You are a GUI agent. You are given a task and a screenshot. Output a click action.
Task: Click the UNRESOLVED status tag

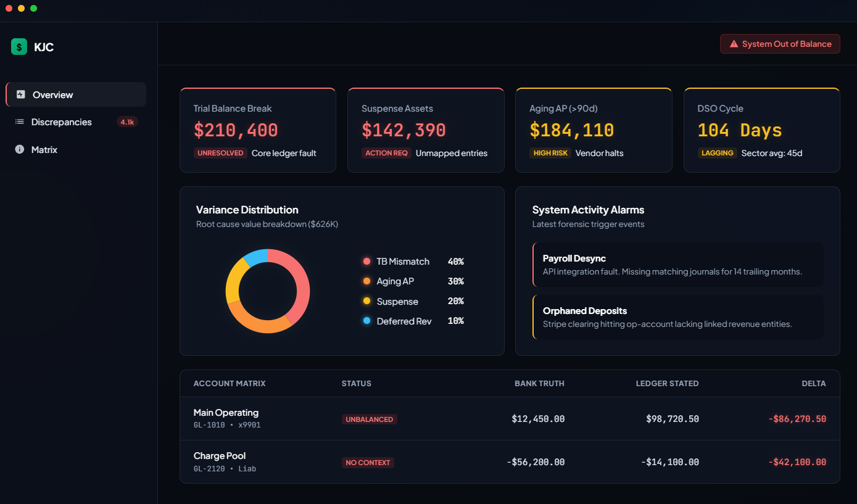(x=220, y=153)
